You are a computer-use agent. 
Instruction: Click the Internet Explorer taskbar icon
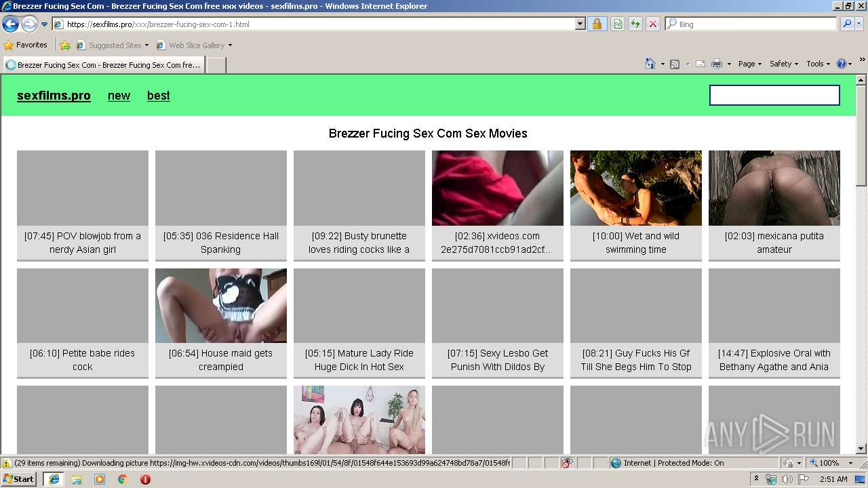[x=54, y=479]
